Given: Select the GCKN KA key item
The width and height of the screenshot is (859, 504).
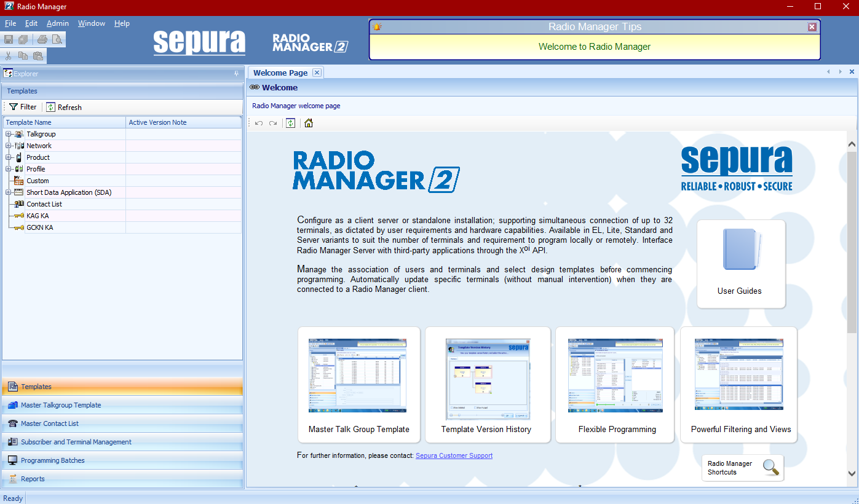Looking at the screenshot, I should point(40,227).
